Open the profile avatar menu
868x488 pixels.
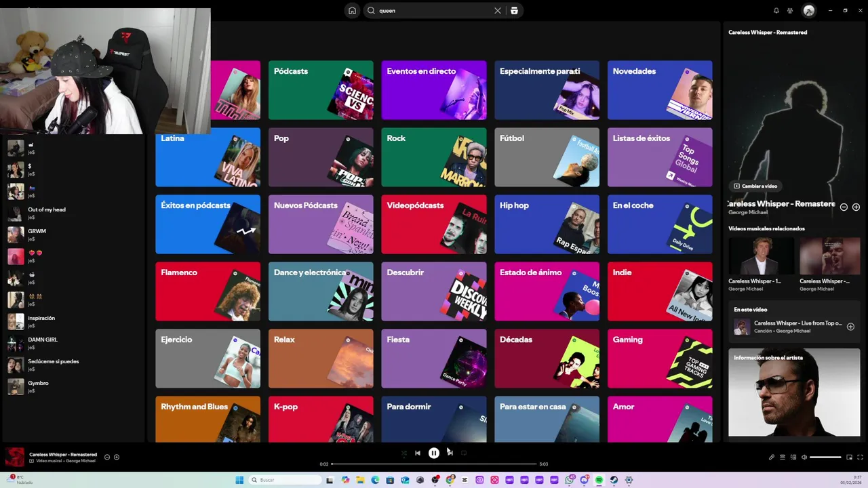tap(808, 10)
